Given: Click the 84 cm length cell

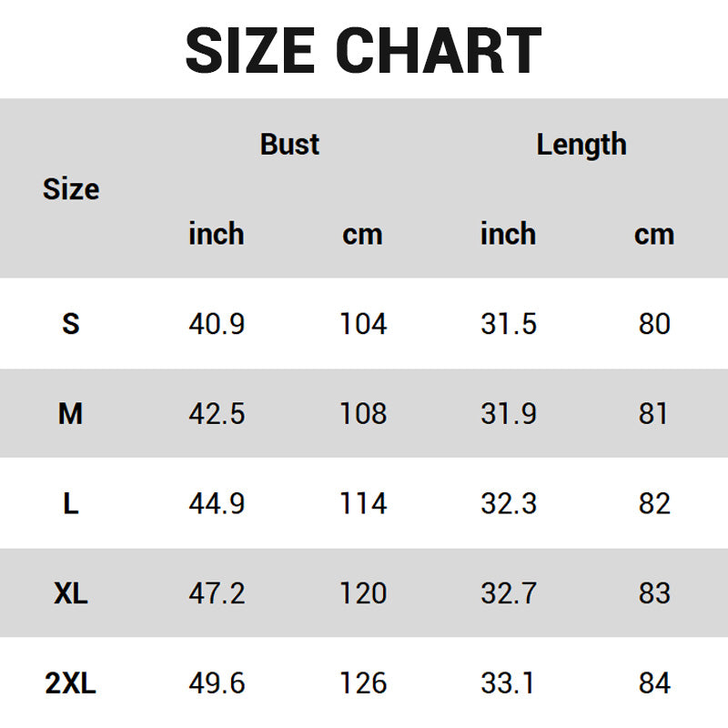Looking at the screenshot, I should pos(654,683).
